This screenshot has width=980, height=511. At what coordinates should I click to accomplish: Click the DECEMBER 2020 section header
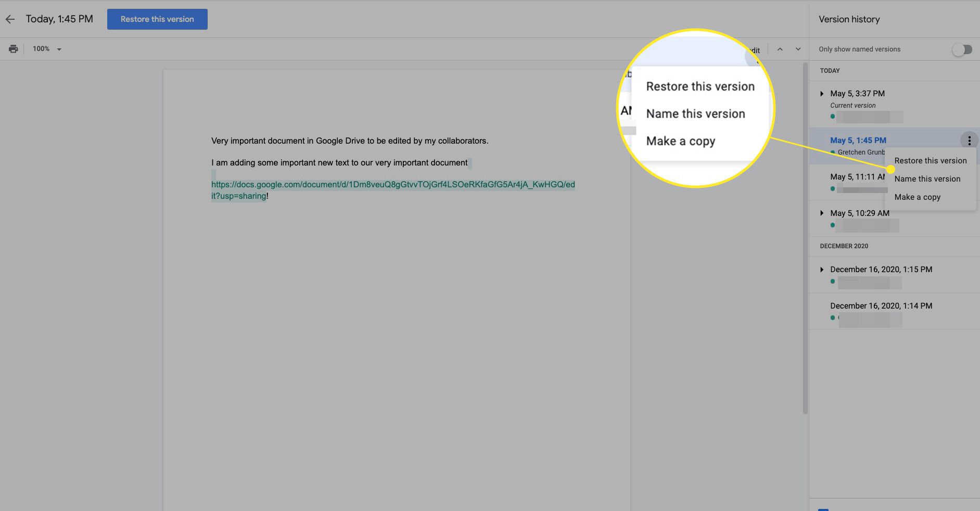[x=844, y=246]
